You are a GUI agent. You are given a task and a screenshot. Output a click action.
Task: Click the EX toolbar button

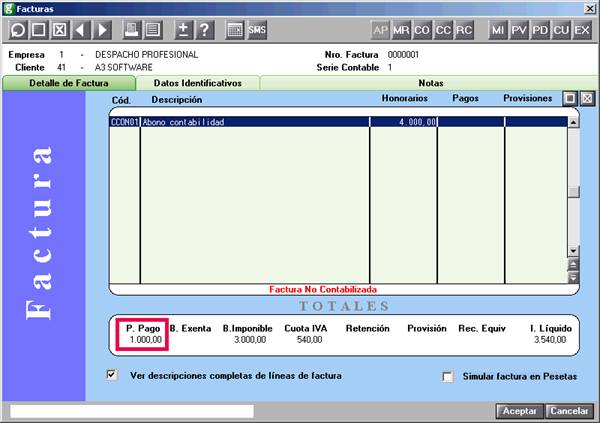[582, 30]
